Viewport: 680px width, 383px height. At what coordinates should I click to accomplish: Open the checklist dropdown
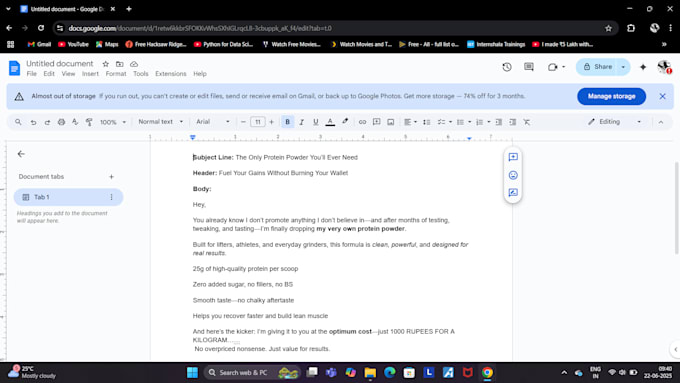445,122
